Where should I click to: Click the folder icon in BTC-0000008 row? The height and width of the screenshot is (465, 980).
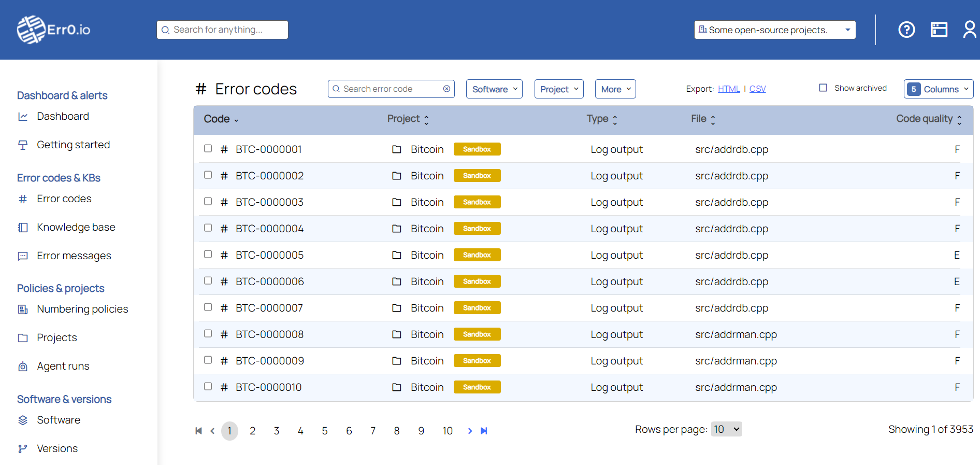[397, 334]
